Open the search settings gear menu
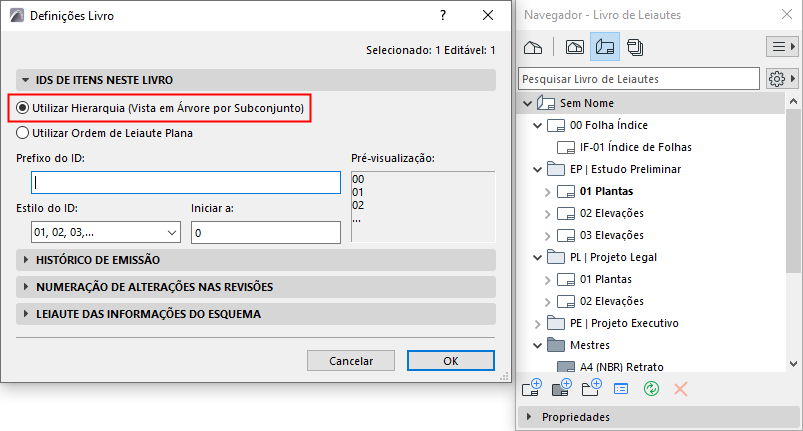This screenshot has height=431, width=803. tap(781, 79)
